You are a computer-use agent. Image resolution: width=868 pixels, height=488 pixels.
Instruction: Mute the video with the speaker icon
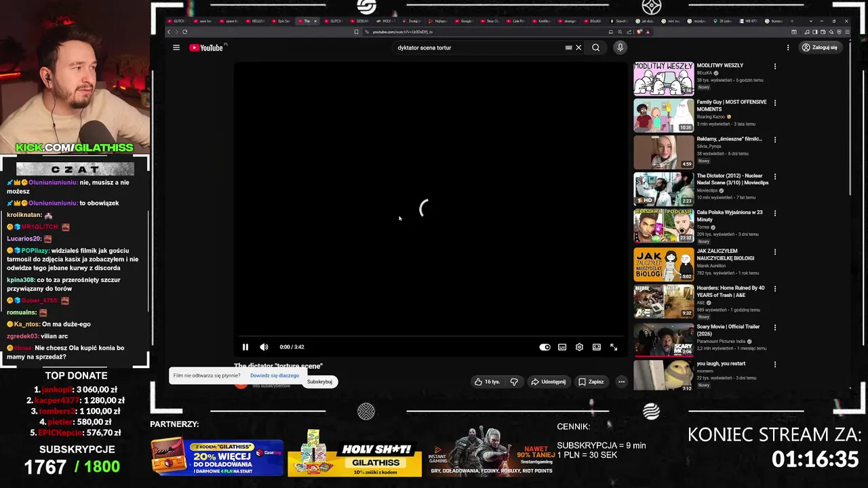click(264, 347)
